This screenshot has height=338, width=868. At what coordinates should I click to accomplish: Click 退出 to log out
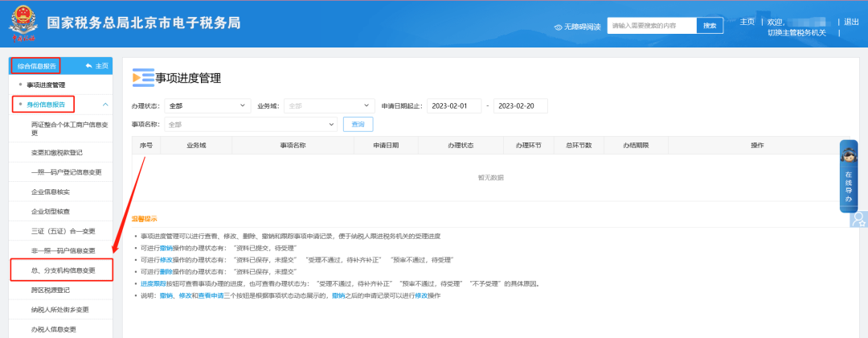click(x=851, y=22)
